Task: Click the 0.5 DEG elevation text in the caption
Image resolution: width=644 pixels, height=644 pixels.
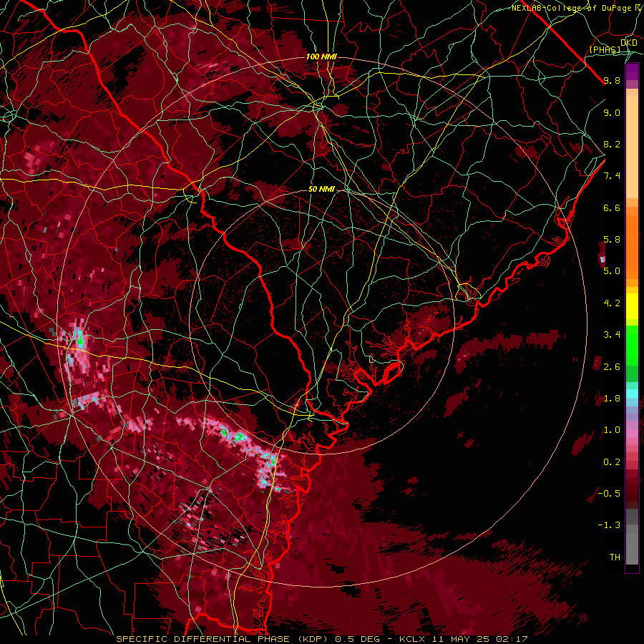Action: click(x=358, y=639)
